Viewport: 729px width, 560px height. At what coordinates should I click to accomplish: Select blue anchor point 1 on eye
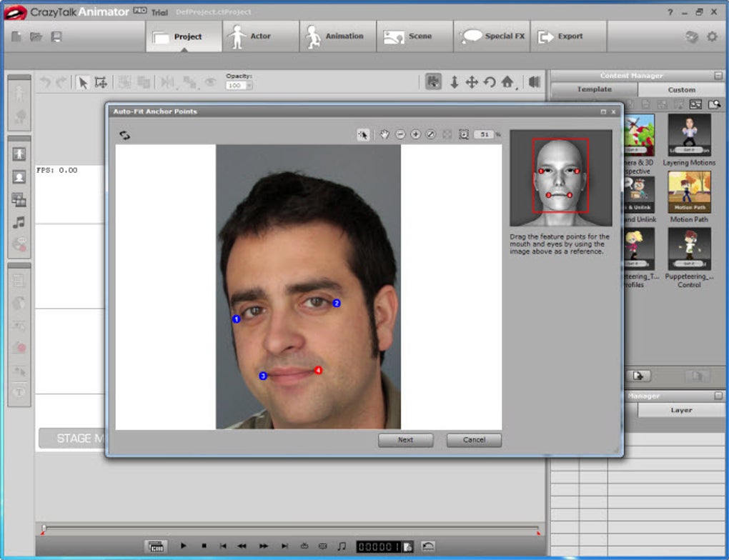pyautogui.click(x=237, y=319)
